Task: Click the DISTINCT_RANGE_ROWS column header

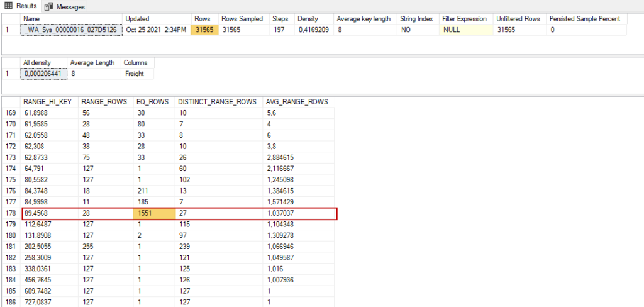Action: tap(219, 103)
